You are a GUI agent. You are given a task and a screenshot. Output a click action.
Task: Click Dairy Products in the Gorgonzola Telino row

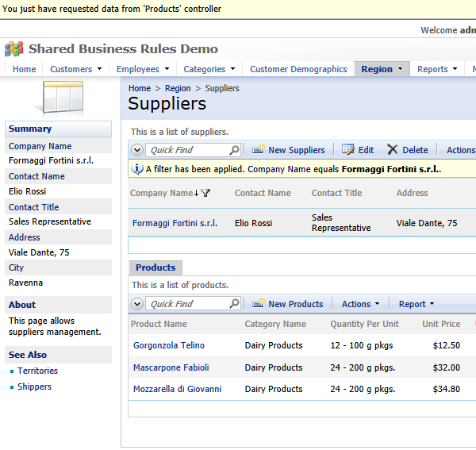[274, 345]
